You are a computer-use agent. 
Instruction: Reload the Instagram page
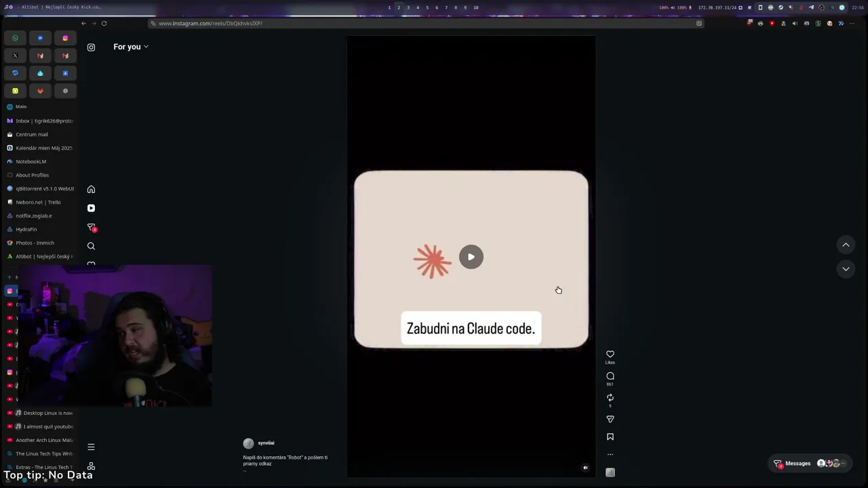coord(104,23)
